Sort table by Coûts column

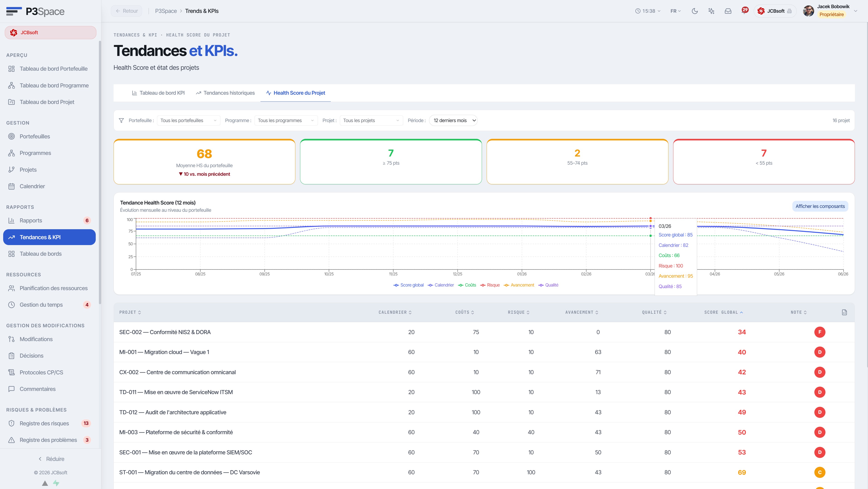point(465,312)
